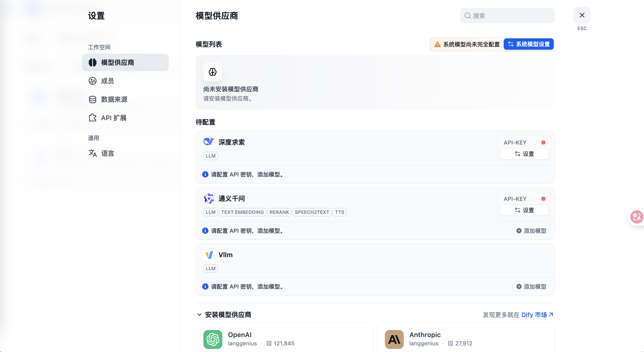The width and height of the screenshot is (644, 352).
Task: Click the empty provider brain icon tile
Action: pyautogui.click(x=212, y=72)
